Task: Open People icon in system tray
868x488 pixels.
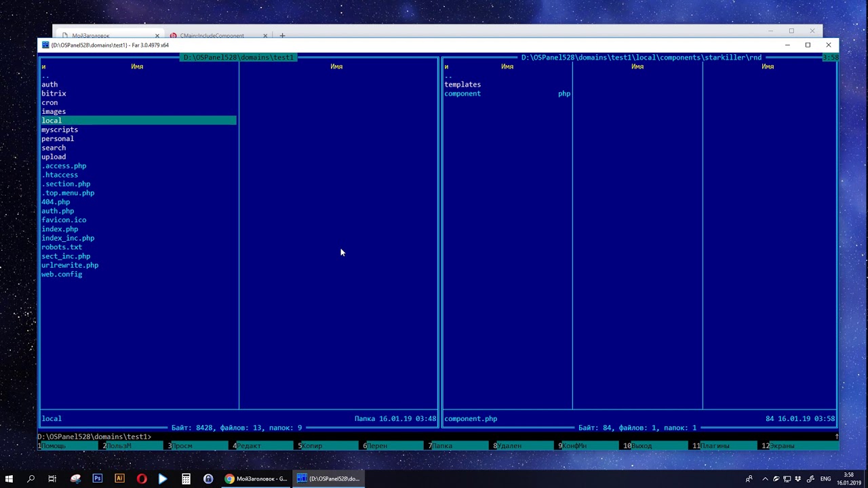Action: 749,479
